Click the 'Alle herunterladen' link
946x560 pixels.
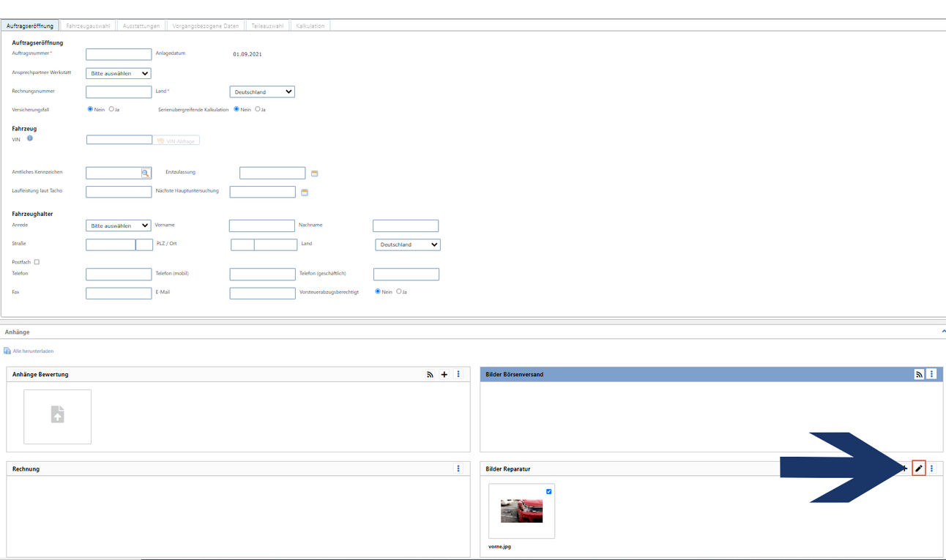[x=32, y=351]
